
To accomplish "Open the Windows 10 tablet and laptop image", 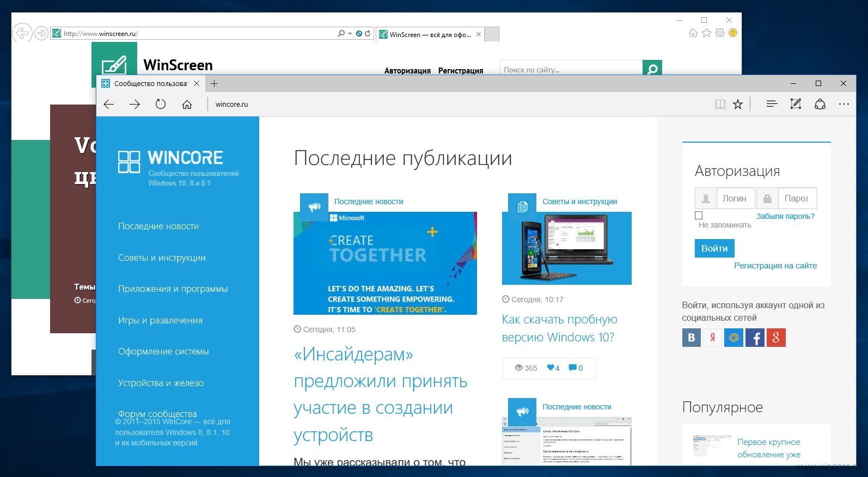I will 567,248.
